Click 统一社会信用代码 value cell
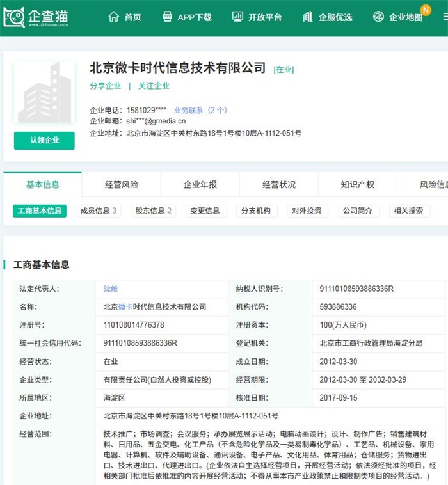The width and height of the screenshot is (448, 485). pos(162,344)
